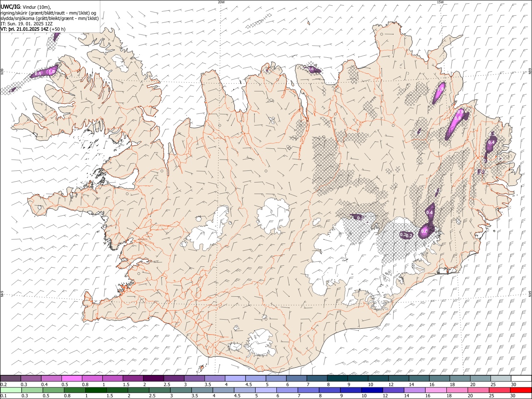Pick the pale grey upper swatch between 25 and 30
Image resolution: width=532 pixels, height=399 pixels.
(x=500, y=378)
